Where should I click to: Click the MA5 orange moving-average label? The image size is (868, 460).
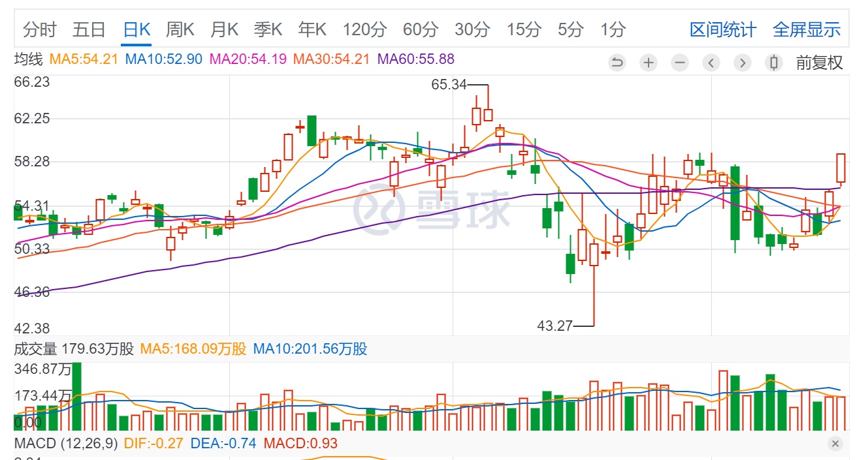(84, 59)
